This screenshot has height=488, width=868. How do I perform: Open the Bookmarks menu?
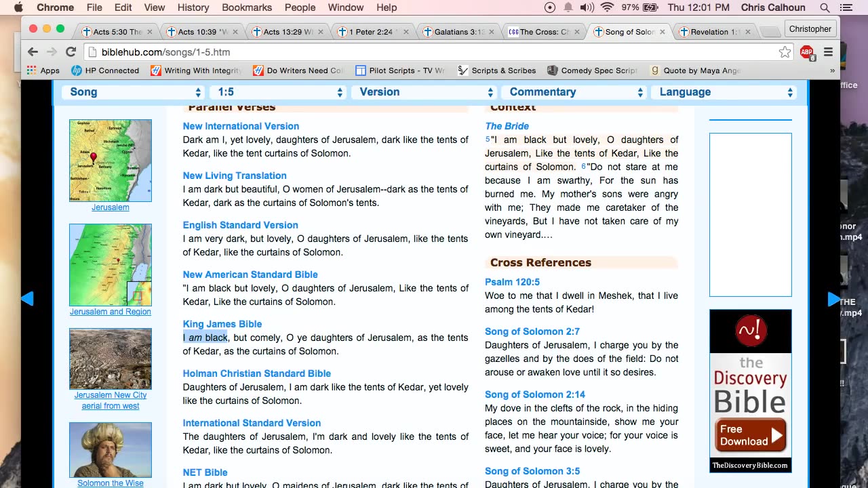point(247,7)
